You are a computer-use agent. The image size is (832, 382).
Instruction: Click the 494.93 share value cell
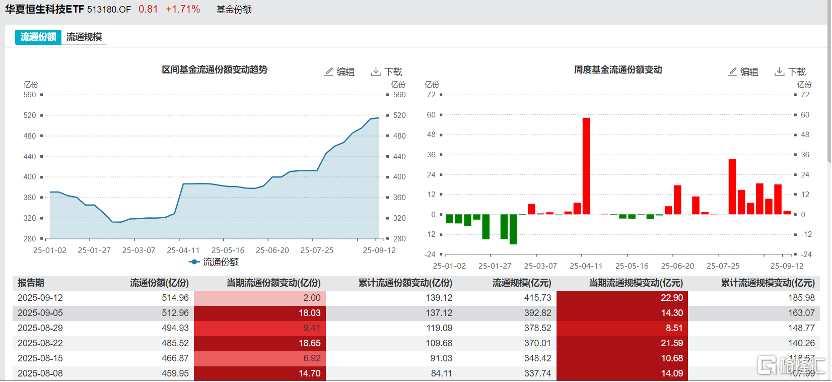(176, 327)
